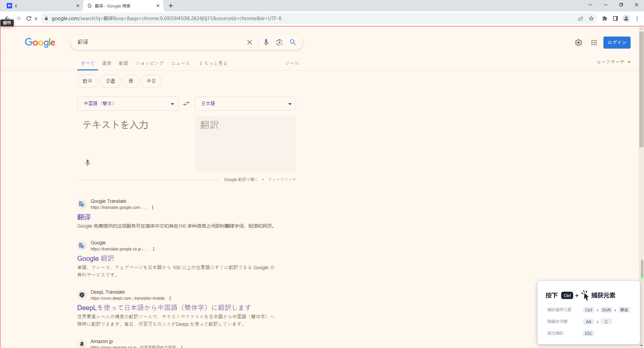Bookmark this page with star icon
This screenshot has width=644, height=348.
coord(591,18)
